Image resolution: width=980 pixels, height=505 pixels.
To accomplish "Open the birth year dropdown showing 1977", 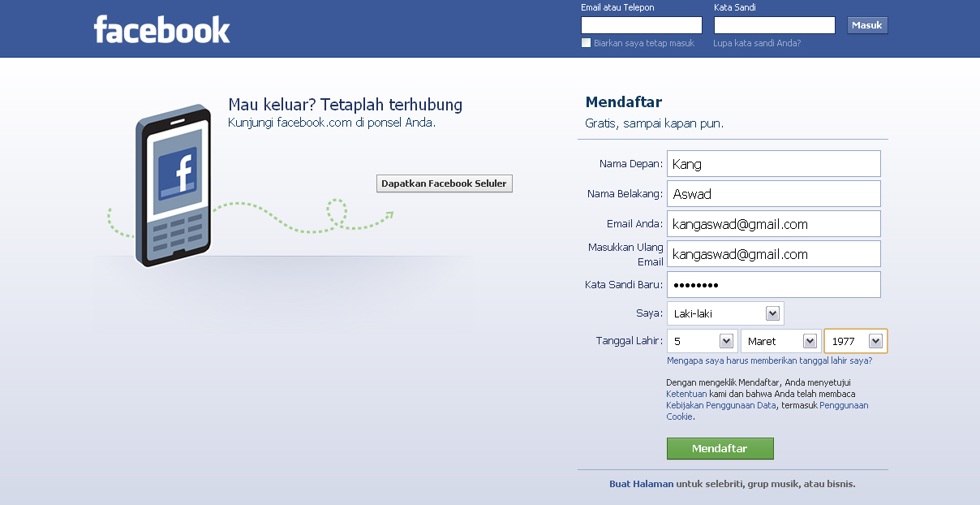I will (856, 341).
